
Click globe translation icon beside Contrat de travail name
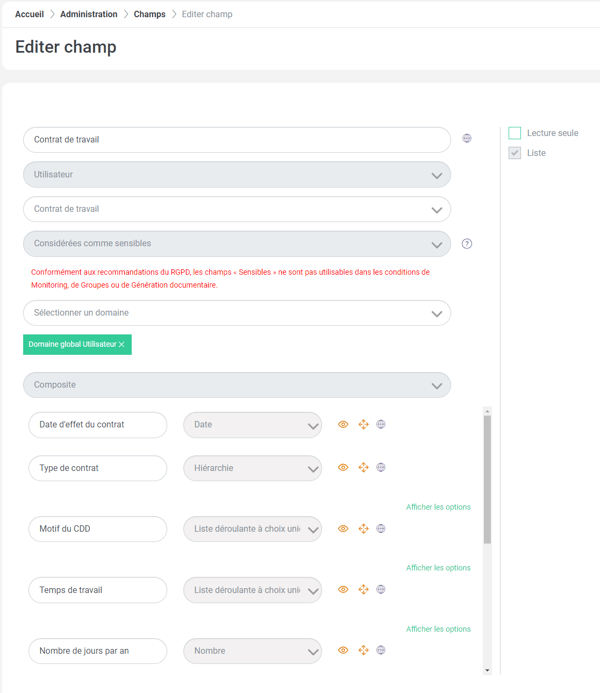tap(467, 138)
